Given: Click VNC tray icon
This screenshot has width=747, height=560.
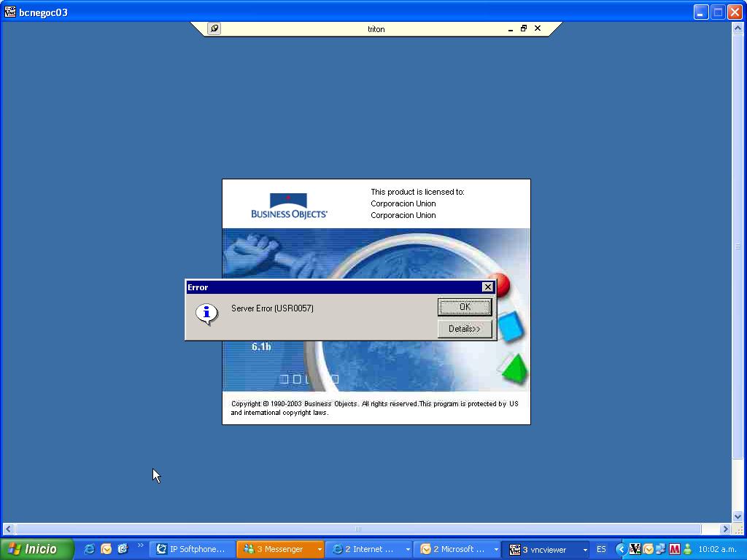Looking at the screenshot, I should point(635,550).
